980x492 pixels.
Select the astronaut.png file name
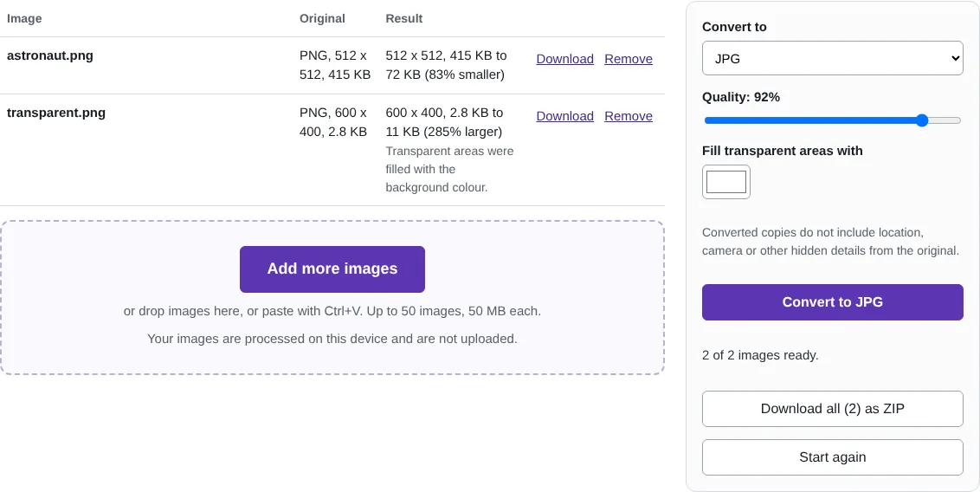[x=50, y=55]
